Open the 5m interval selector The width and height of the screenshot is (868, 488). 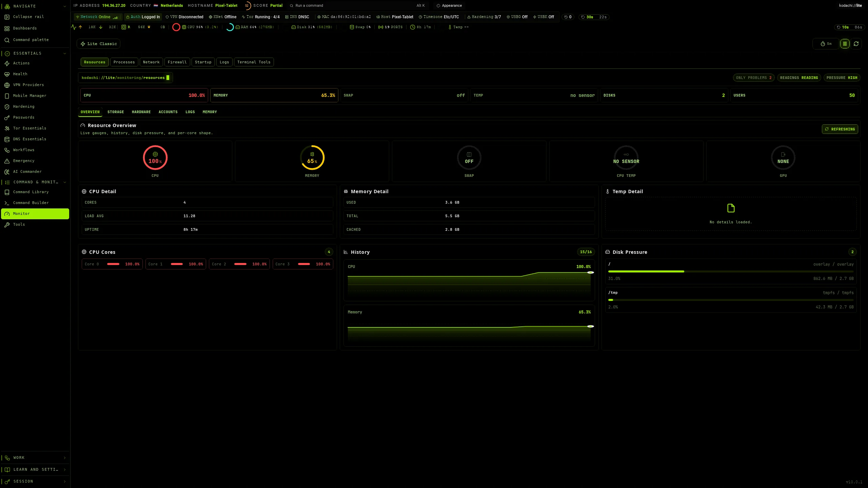pyautogui.click(x=826, y=44)
